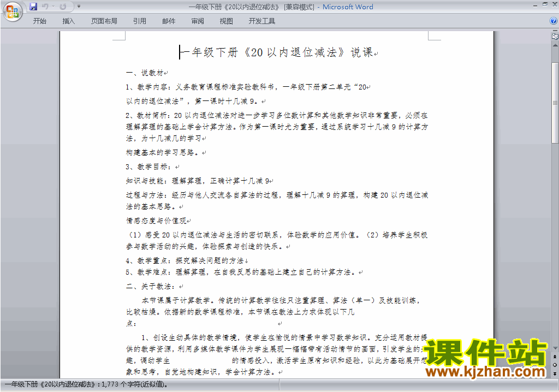Click the Save floppy disk icon
The width and height of the screenshot is (559, 392).
click(x=33, y=7)
